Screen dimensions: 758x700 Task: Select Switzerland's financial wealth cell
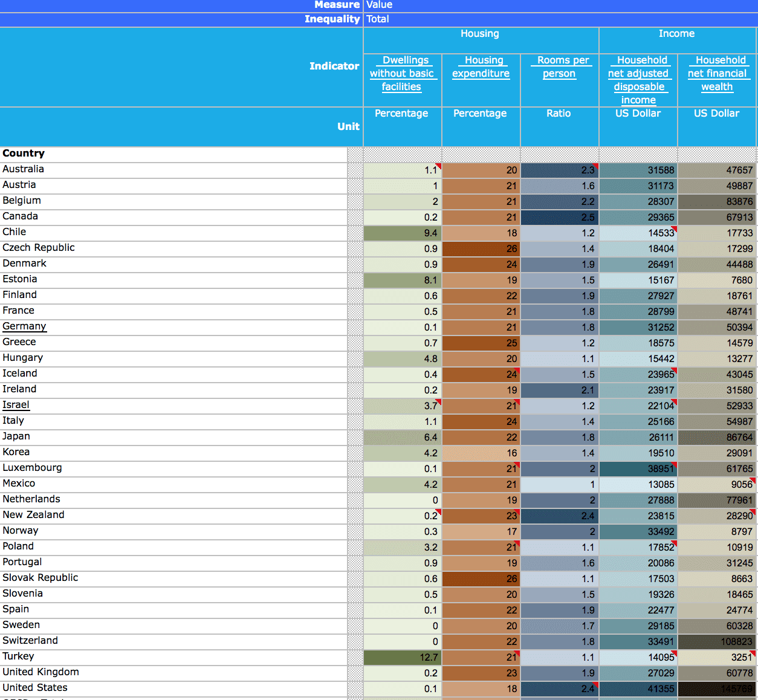(717, 641)
